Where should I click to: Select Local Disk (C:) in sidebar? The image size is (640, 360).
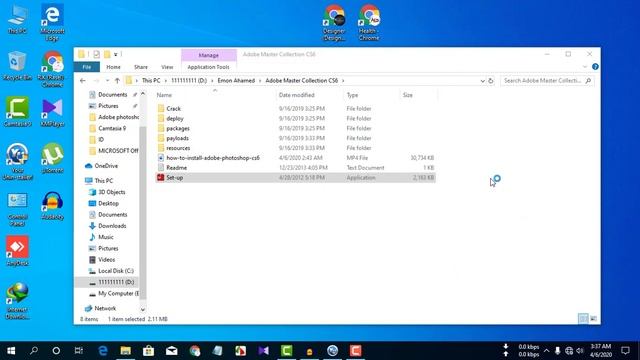(x=116, y=271)
